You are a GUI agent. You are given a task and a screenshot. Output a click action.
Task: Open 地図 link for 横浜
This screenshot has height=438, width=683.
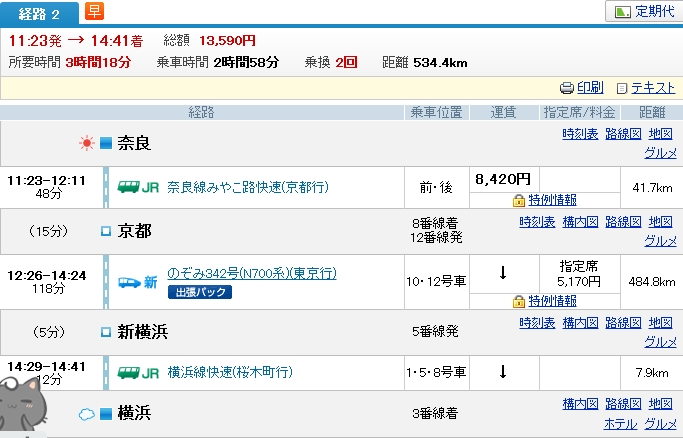pos(660,404)
